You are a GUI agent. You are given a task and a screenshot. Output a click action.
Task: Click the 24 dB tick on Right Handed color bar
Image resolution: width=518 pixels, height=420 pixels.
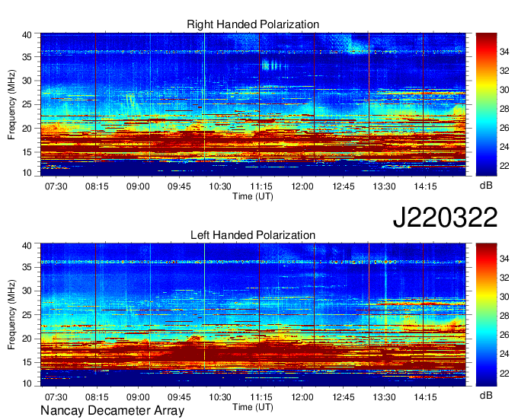tap(504, 147)
